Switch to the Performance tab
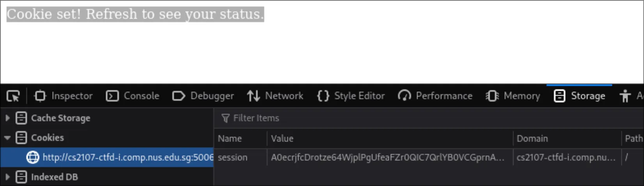This screenshot has height=186, width=644. point(435,96)
